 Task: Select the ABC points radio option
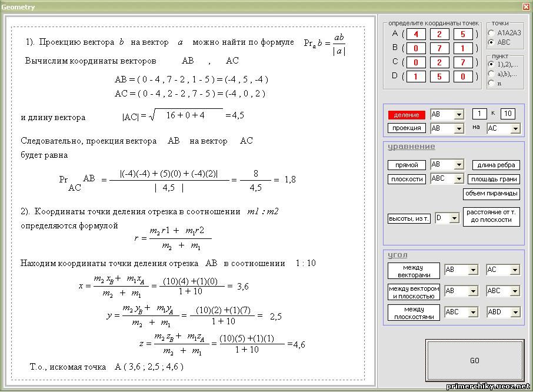[x=491, y=42]
